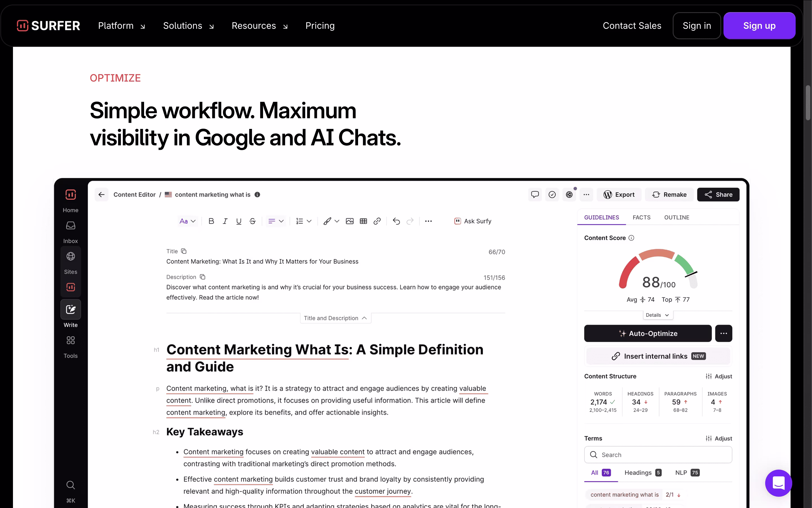The width and height of the screenshot is (812, 508).
Task: Click the Surfer icon below Sites in the sidebar
Action: [70, 287]
